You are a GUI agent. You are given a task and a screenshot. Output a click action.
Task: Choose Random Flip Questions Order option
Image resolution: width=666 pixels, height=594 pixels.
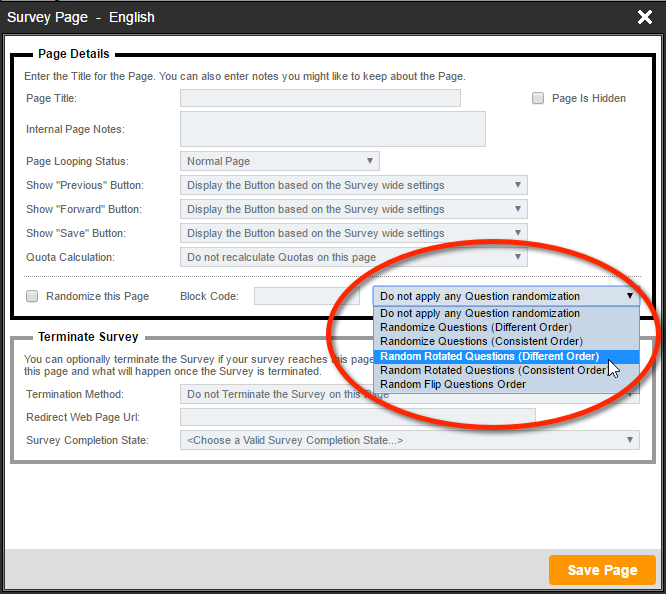(x=453, y=384)
